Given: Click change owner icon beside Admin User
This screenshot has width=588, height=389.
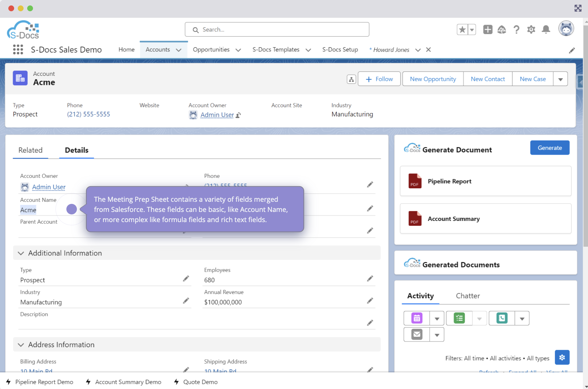Looking at the screenshot, I should coord(238,115).
